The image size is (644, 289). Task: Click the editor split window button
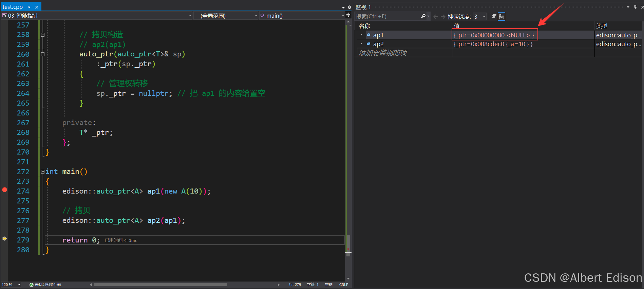point(348,15)
